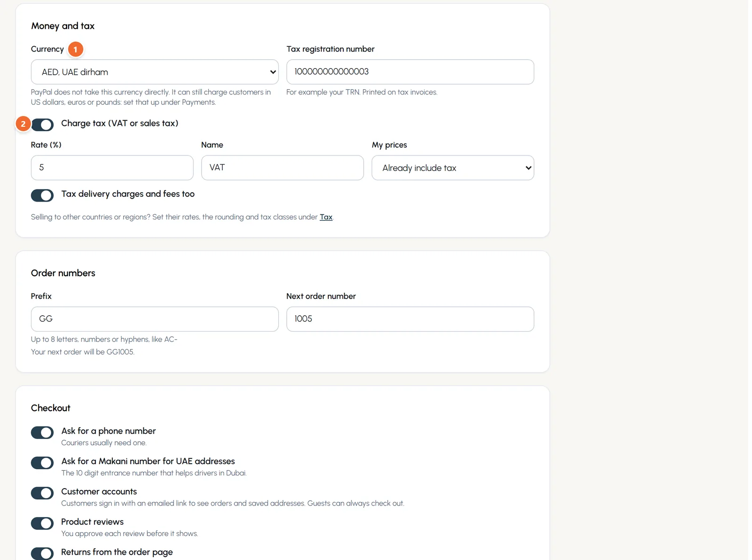Click the PayPal currency note text
752x560 pixels.
[151, 97]
